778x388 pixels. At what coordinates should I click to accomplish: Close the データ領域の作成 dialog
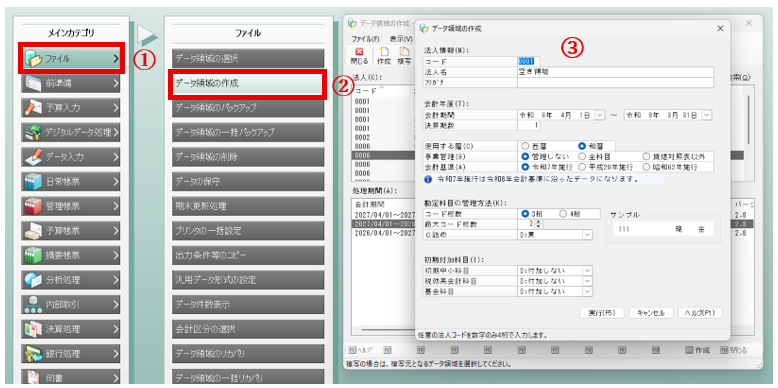pyautogui.click(x=720, y=29)
